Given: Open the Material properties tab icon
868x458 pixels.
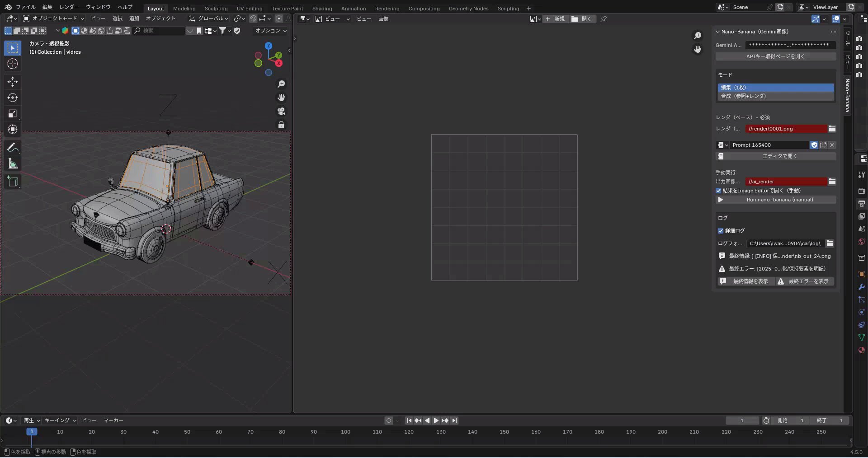Looking at the screenshot, I should [861, 350].
